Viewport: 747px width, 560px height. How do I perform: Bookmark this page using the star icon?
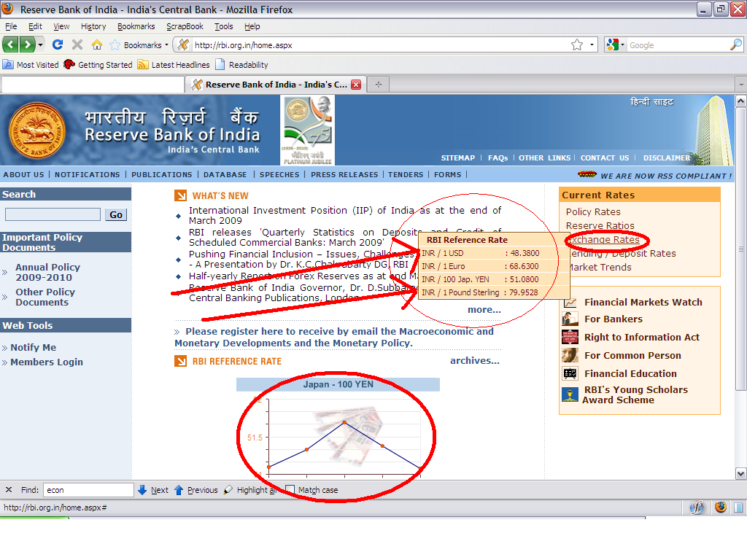pyautogui.click(x=577, y=44)
